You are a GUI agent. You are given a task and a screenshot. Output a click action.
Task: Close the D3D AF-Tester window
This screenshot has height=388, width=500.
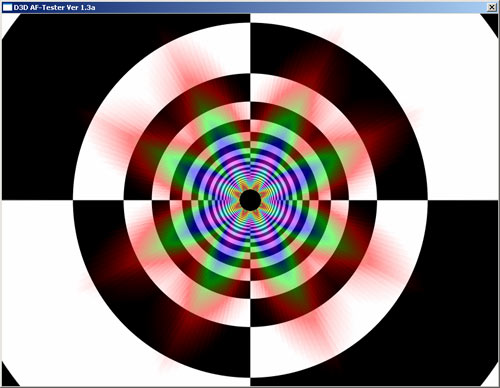[492, 7]
